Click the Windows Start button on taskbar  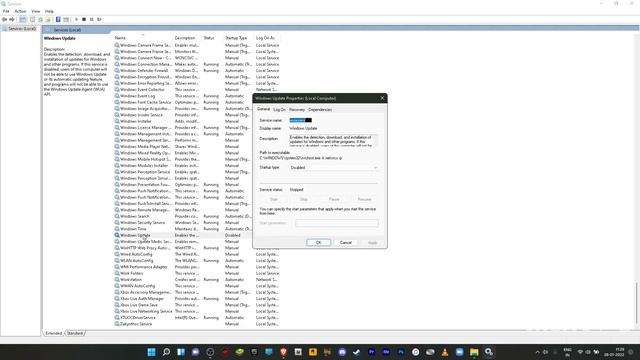tap(151, 352)
